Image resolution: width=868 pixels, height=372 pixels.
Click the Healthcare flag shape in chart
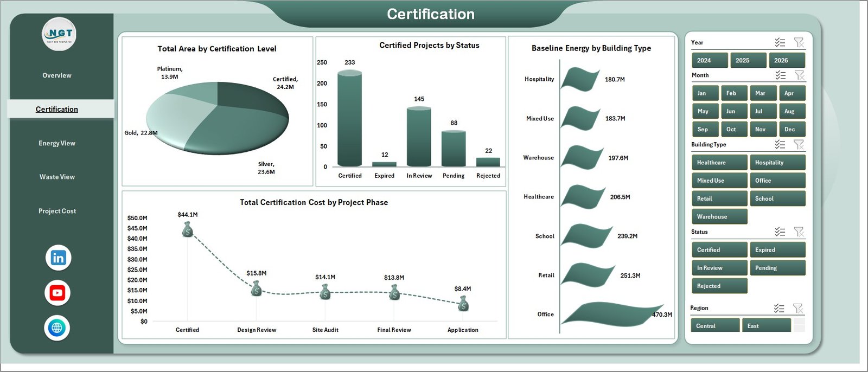coord(583,197)
